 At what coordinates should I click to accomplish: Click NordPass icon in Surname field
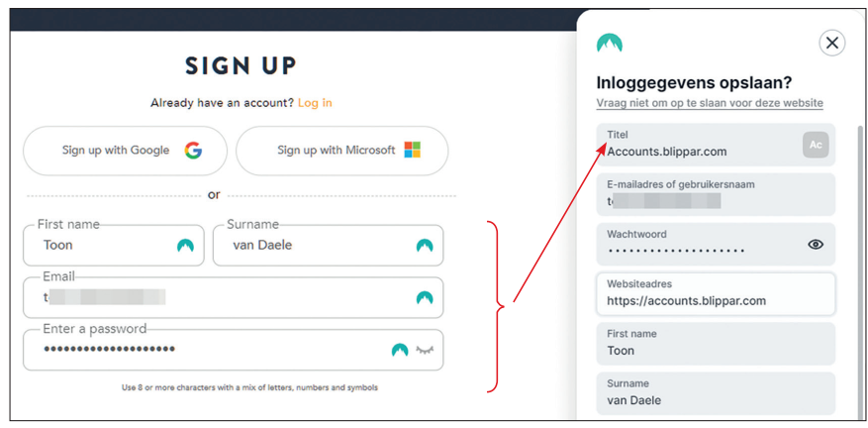[425, 246]
